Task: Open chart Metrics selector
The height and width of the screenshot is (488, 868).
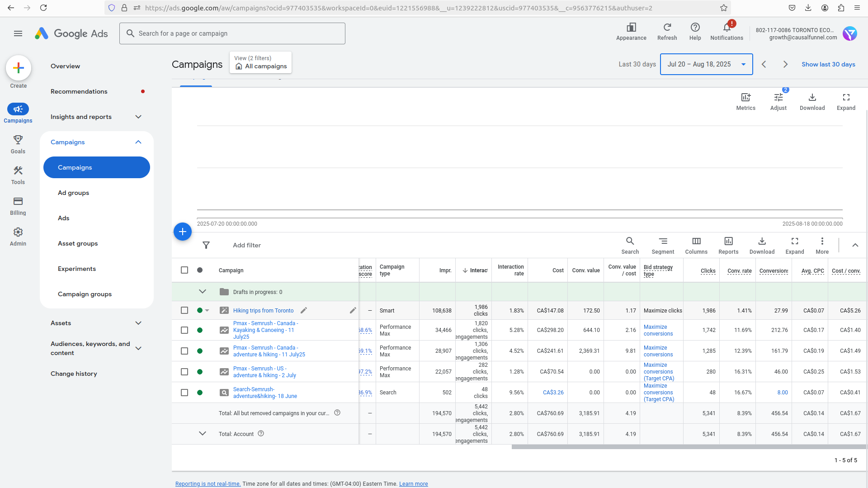Action: point(745,101)
